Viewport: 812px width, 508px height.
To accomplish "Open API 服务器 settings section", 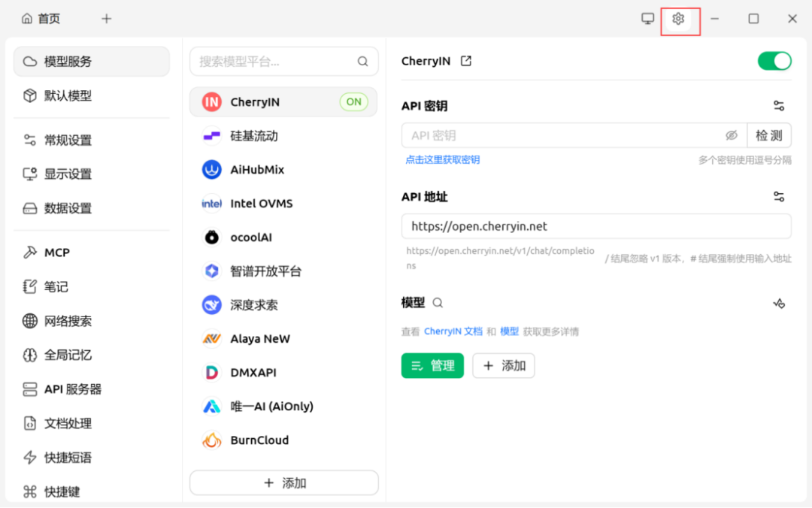I will [x=92, y=389].
